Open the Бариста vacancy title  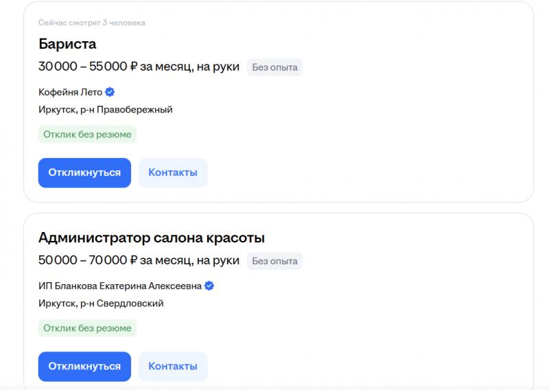pos(67,44)
